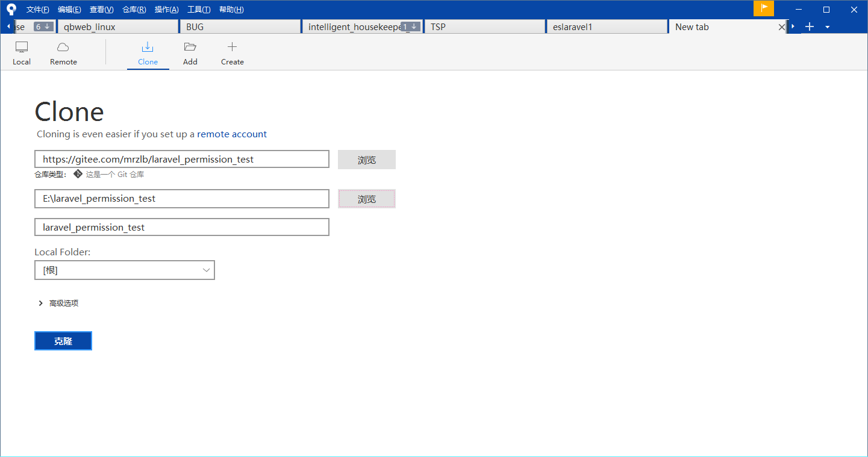
Task: Click the Local computer icon
Action: click(22, 48)
